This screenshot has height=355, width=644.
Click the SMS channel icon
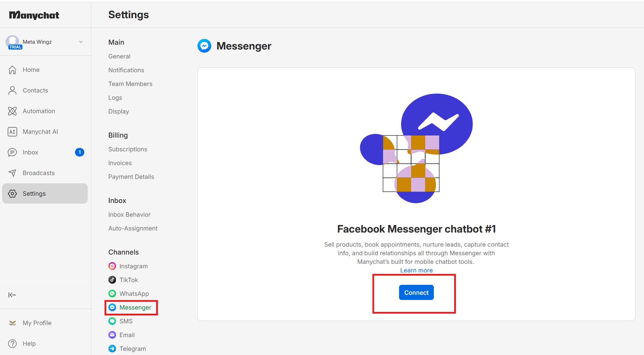pyautogui.click(x=112, y=321)
